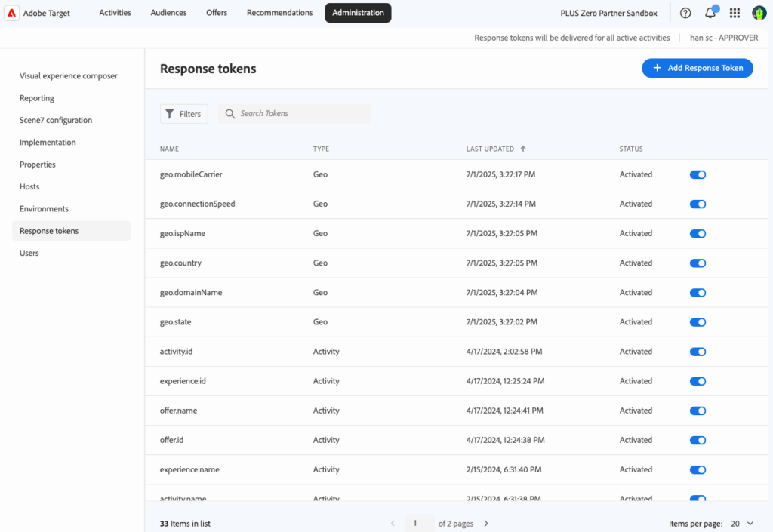Click the next page arrow in pagination
773x532 pixels.
tap(485, 522)
